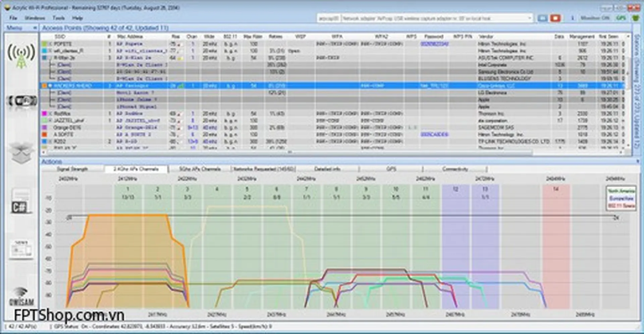
Task: Toggle the checkbox on the wifi_clientes_R row
Action: pos(51,51)
